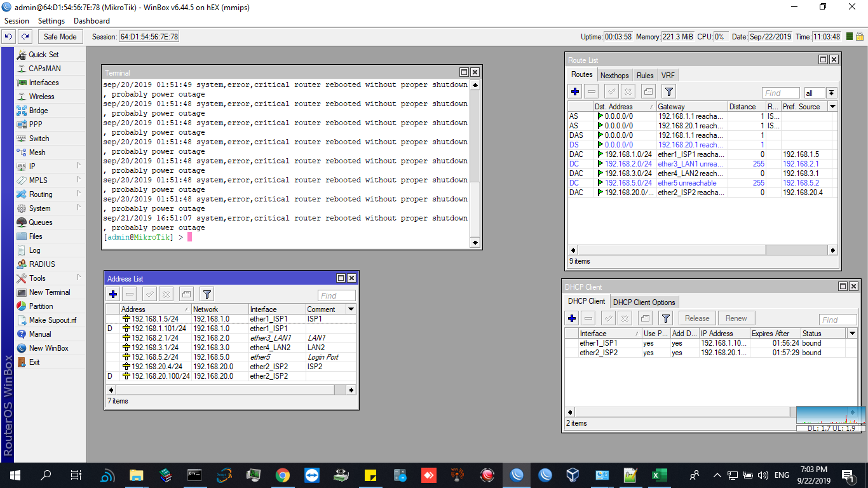Click the remove (minus) button in Address List
This screenshot has height=488, width=868.
pyautogui.click(x=130, y=294)
